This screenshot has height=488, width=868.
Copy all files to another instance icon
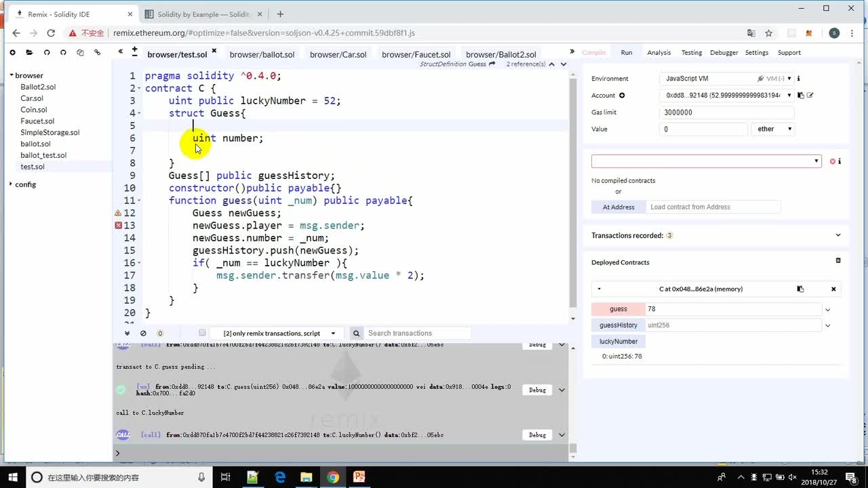[x=80, y=52]
